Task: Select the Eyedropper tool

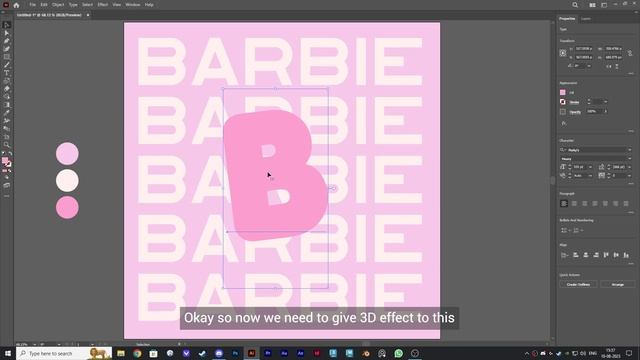Action: (x=7, y=113)
